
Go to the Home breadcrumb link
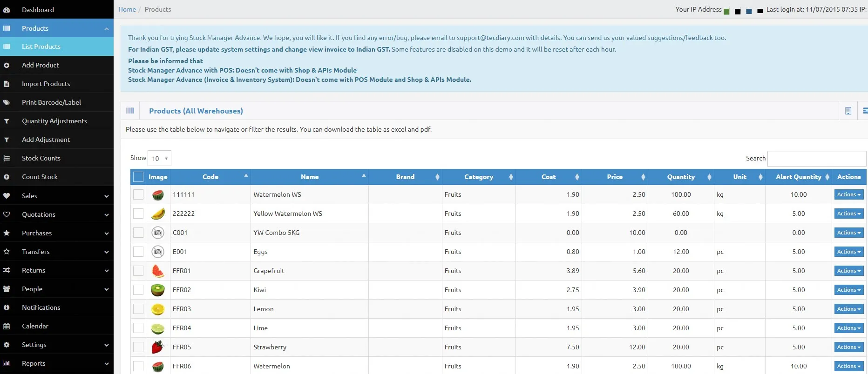coord(127,9)
